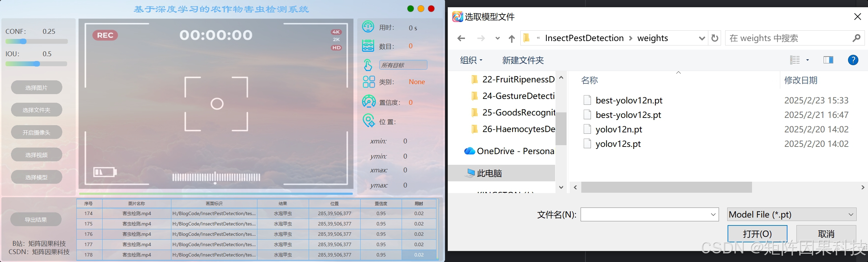Click the green window control dot
Viewport: 868px width, 262px height.
click(410, 9)
